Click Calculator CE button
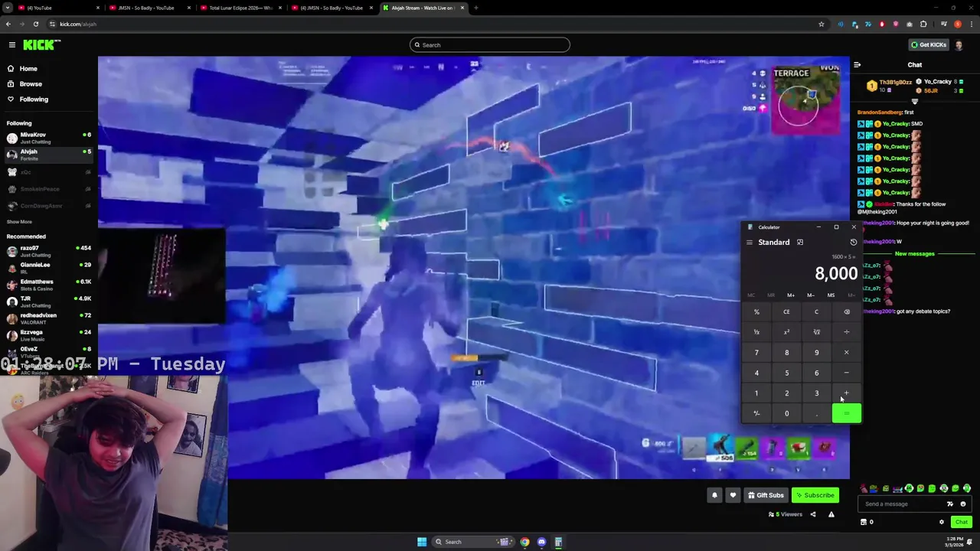The image size is (980, 551). (x=786, y=311)
